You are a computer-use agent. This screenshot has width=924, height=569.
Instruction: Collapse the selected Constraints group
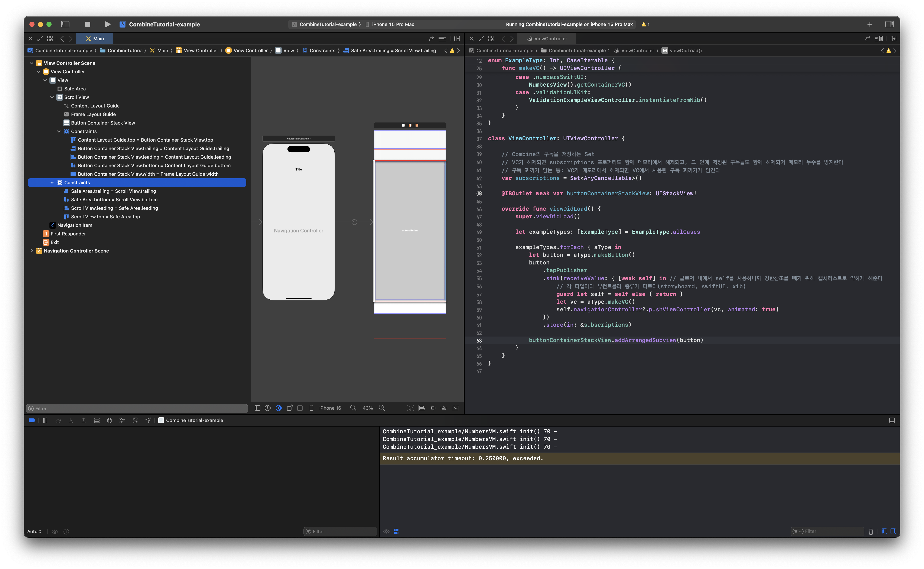pos(52,183)
